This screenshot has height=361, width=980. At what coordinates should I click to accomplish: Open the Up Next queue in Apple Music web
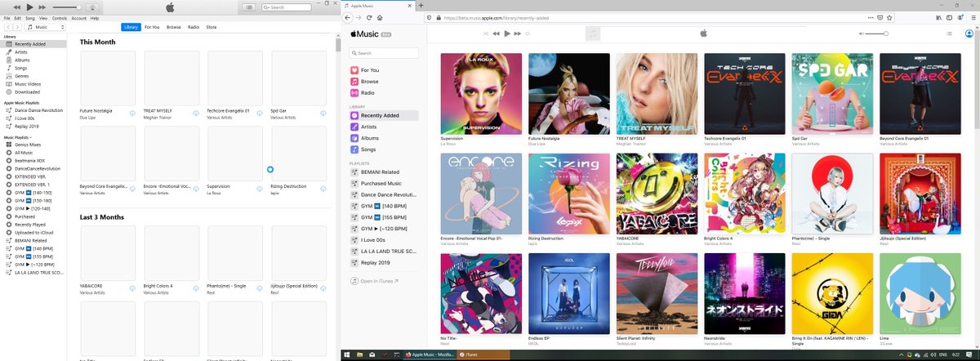[x=948, y=33]
